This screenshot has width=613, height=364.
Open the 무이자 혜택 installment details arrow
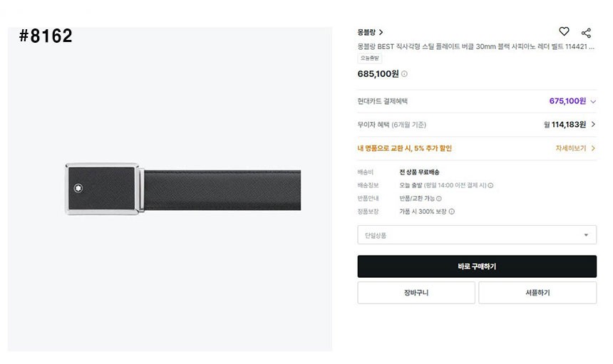coord(593,125)
